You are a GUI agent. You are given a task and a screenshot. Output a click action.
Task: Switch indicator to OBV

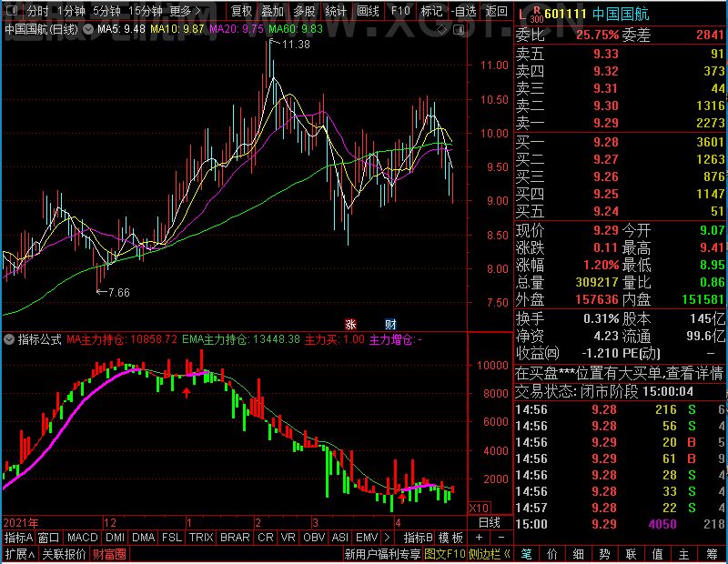[x=314, y=538]
